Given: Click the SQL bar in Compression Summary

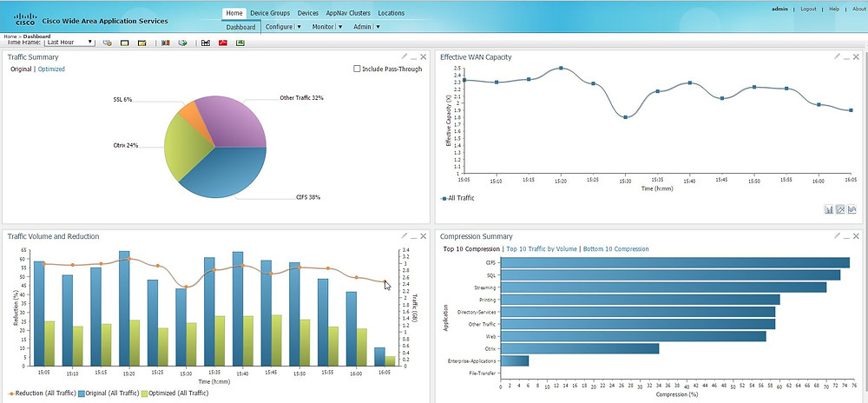Looking at the screenshot, I should pyautogui.click(x=670, y=274).
